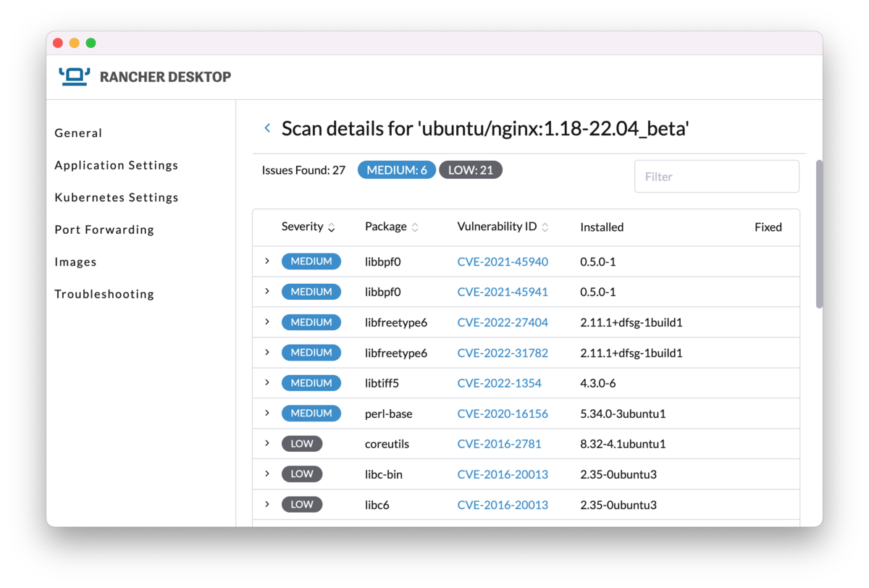Expand the CVE-2021-45940 row
The width and height of the screenshot is (869, 588).
point(267,261)
